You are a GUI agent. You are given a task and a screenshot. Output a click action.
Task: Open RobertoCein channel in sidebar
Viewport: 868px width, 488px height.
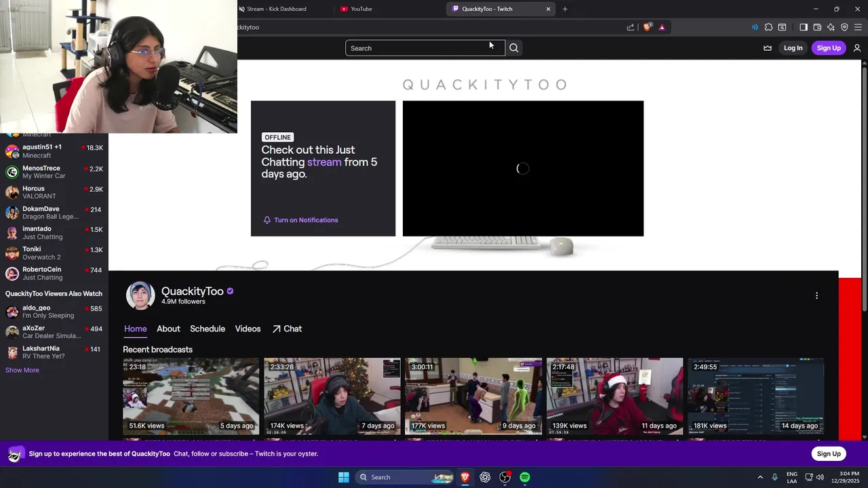pyautogui.click(x=54, y=273)
